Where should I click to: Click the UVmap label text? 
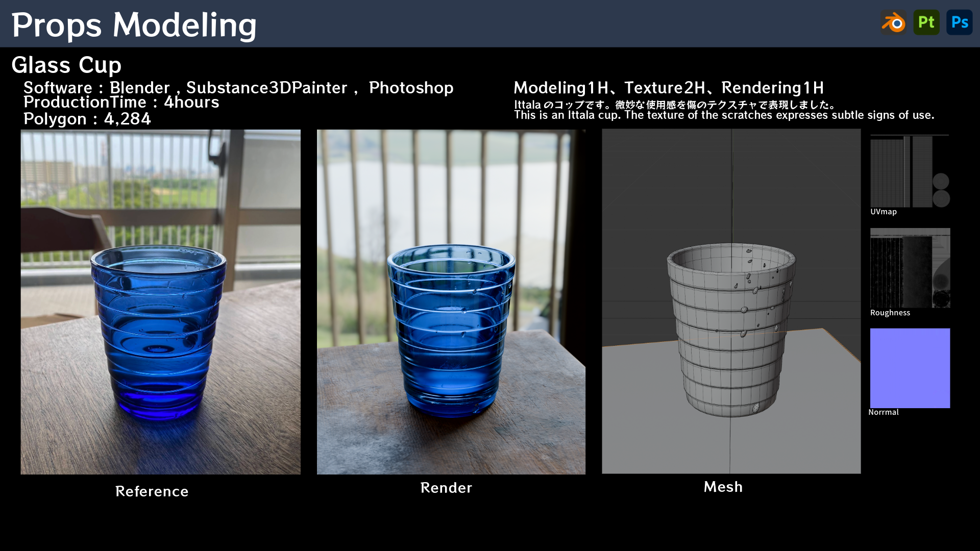pyautogui.click(x=883, y=212)
